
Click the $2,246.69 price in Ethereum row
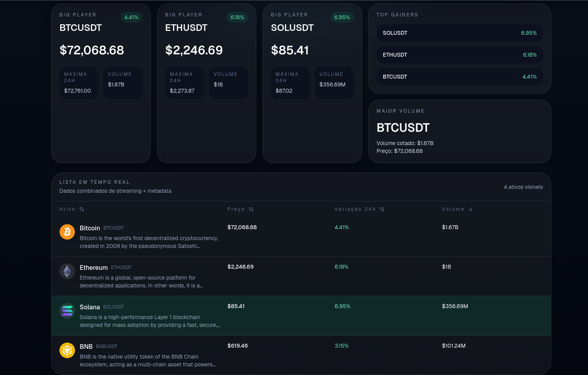(x=241, y=267)
